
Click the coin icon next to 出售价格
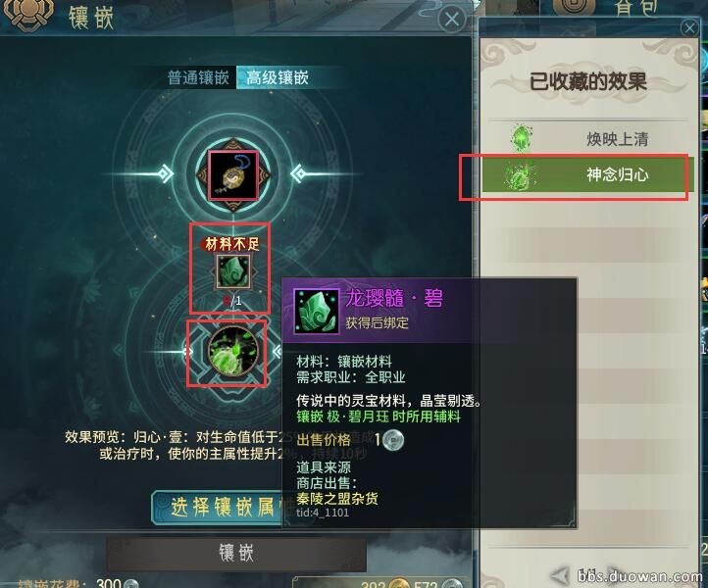[x=393, y=440]
